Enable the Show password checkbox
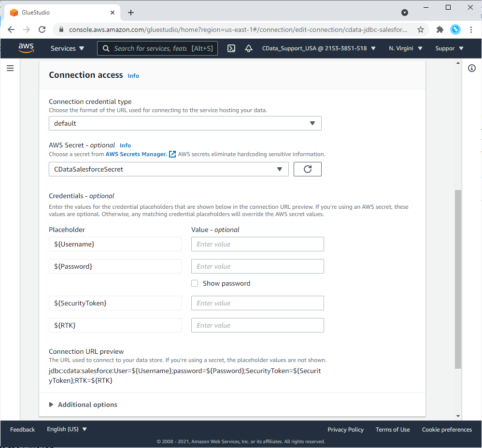Screen dimensions: 482x448 point(195,284)
